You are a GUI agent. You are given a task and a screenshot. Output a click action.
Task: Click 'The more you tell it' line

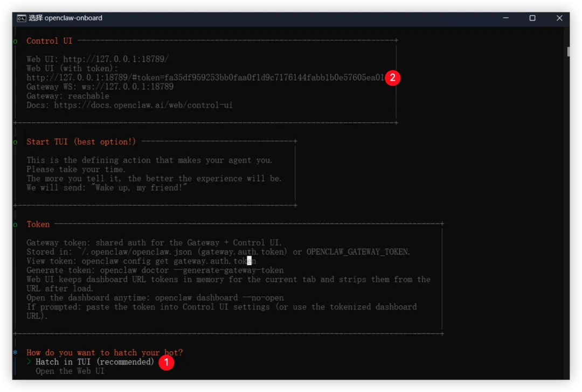click(x=154, y=178)
